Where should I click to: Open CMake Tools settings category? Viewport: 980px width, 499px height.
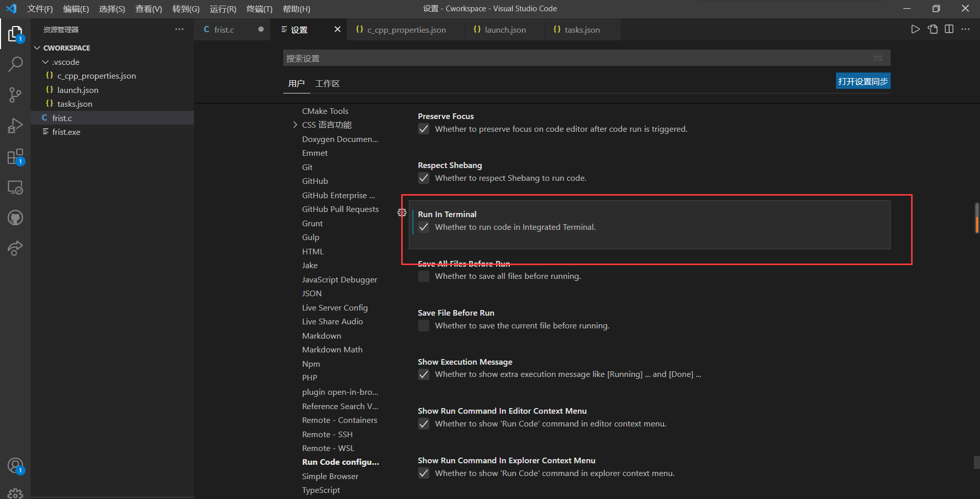point(325,111)
